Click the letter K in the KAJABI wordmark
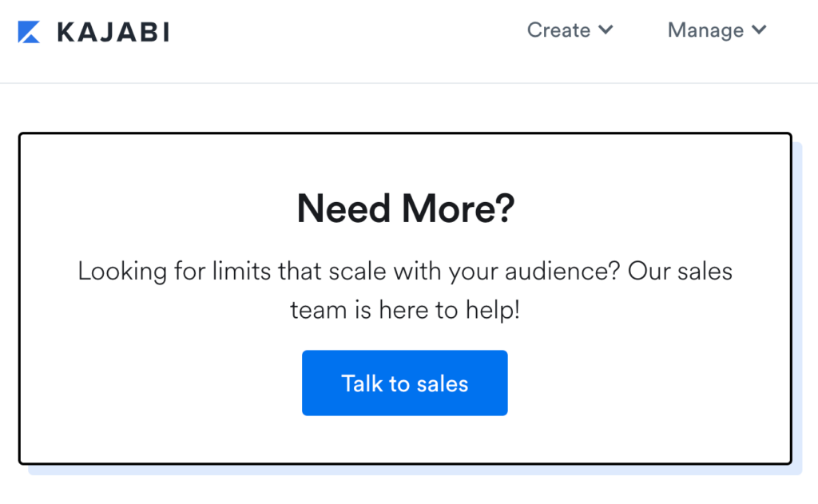818x504 pixels. pyautogui.click(x=67, y=32)
